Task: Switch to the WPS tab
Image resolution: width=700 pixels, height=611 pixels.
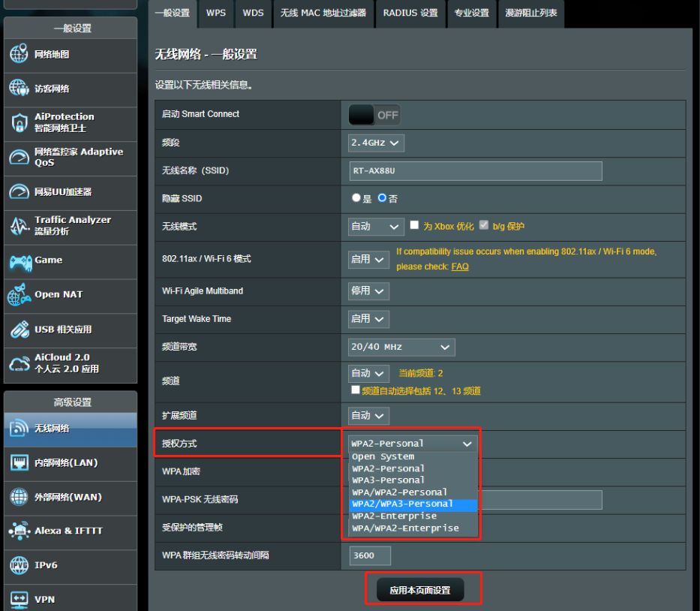Action: coord(216,13)
